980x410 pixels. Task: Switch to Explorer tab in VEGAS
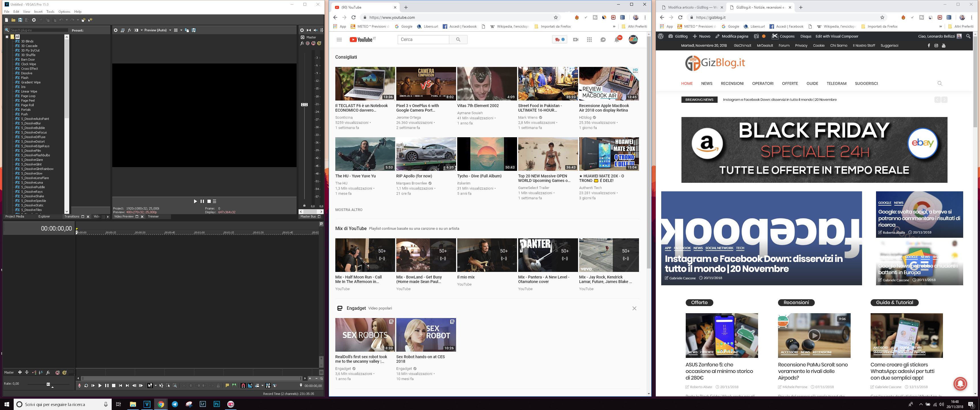(x=44, y=216)
